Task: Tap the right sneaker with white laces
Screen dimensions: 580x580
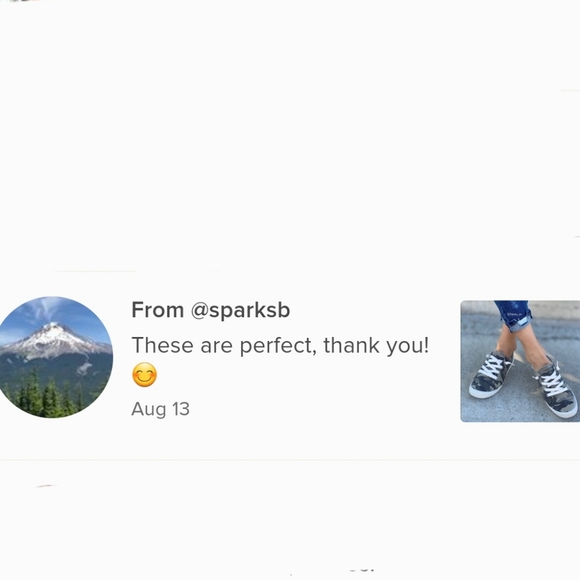Action: coord(554,390)
